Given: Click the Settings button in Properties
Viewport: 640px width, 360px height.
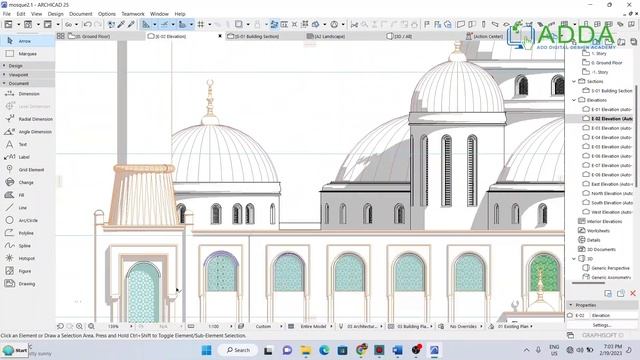Looking at the screenshot, I should [x=602, y=325].
